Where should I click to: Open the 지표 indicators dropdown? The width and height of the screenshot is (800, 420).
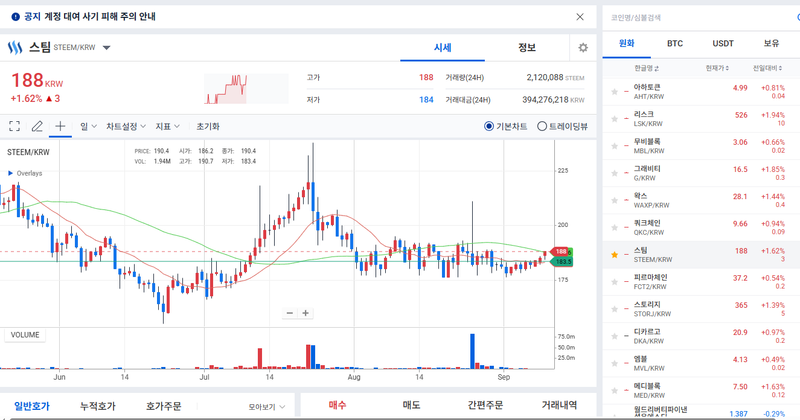[x=167, y=126]
